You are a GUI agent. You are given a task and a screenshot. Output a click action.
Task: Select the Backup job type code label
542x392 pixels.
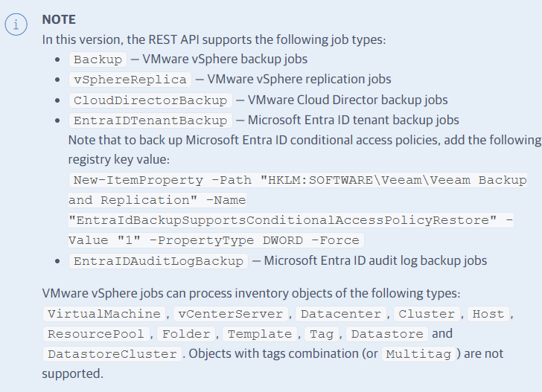97,60
